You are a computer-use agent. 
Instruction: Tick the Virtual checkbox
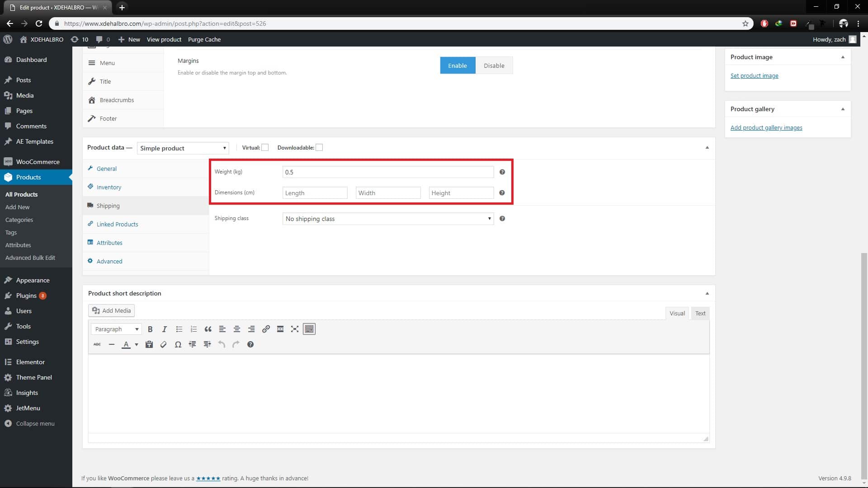click(265, 147)
